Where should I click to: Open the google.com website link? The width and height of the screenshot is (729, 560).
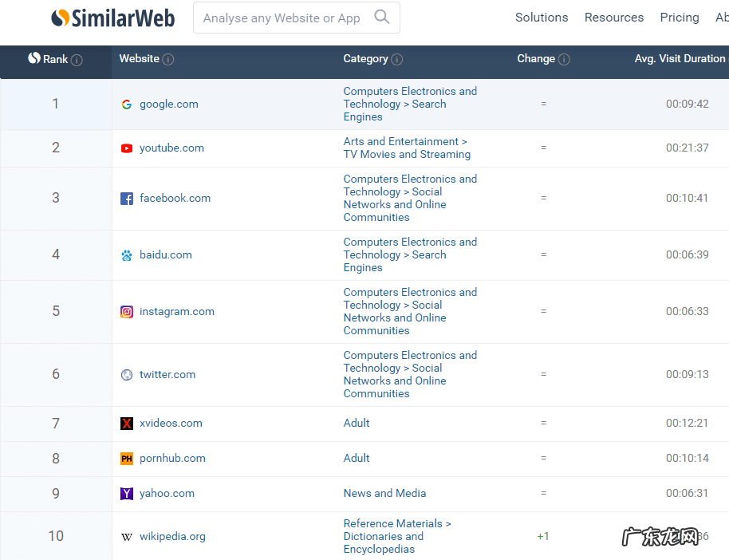point(168,104)
